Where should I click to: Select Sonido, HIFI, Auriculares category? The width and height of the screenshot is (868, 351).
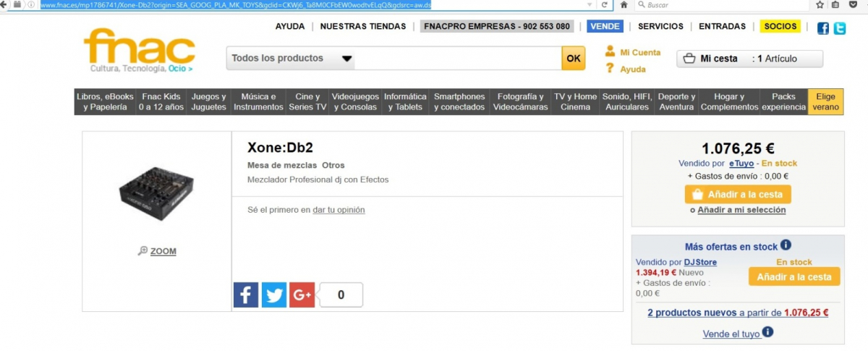626,102
